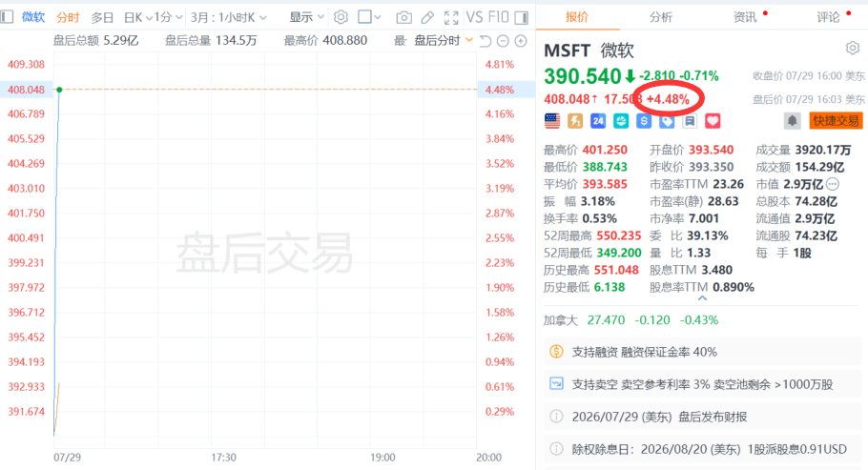Open quote panel settings gear near MSFT
The image size is (868, 470).
853,49
